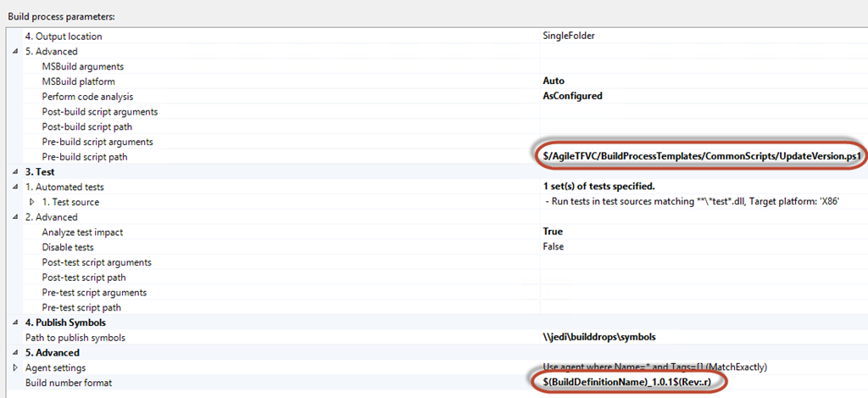
Task: Collapse the '3. Test' category
Action: [17, 171]
